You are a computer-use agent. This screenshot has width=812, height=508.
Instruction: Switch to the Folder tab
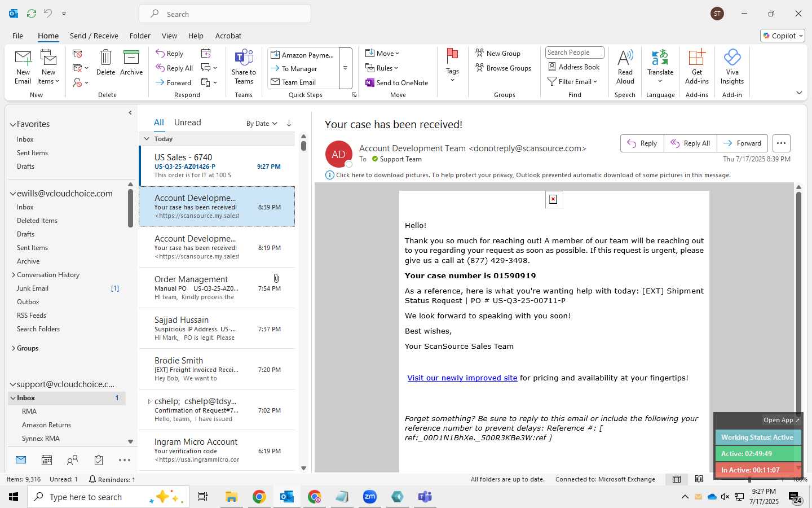pyautogui.click(x=140, y=36)
